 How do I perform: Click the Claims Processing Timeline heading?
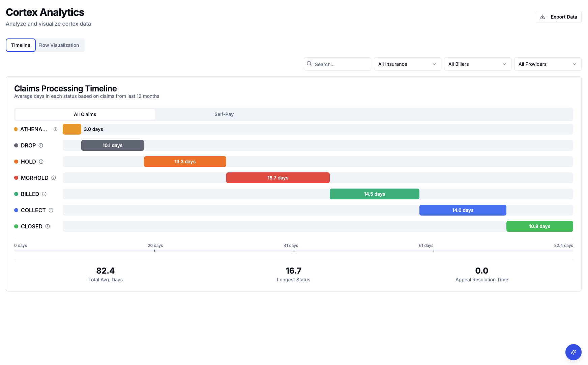tap(65, 89)
